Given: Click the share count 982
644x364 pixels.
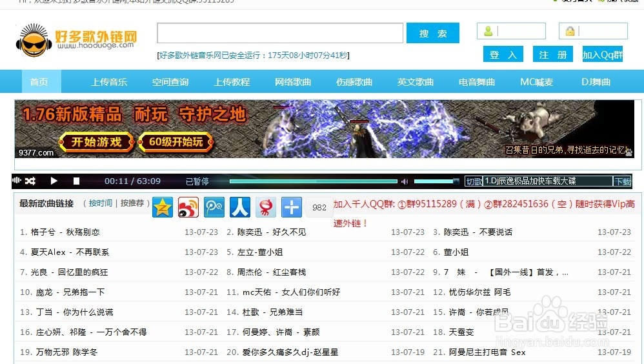Looking at the screenshot, I should tap(319, 207).
